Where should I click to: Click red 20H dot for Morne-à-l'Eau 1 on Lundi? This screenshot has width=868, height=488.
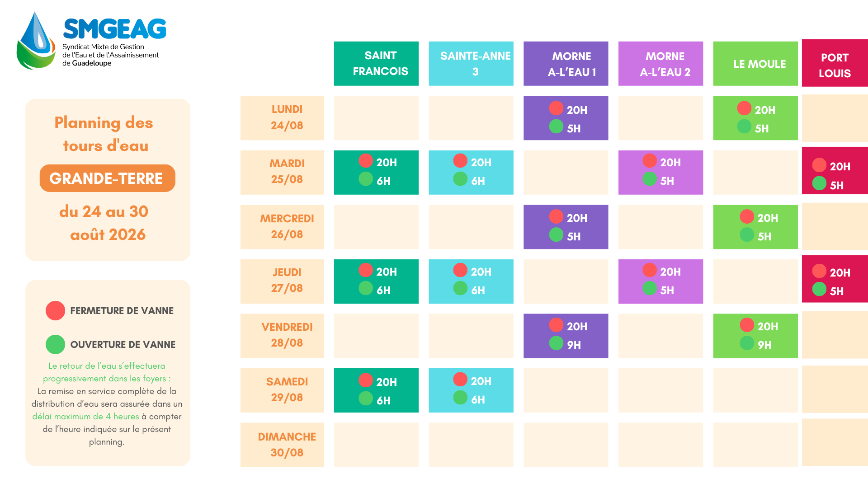(556, 108)
